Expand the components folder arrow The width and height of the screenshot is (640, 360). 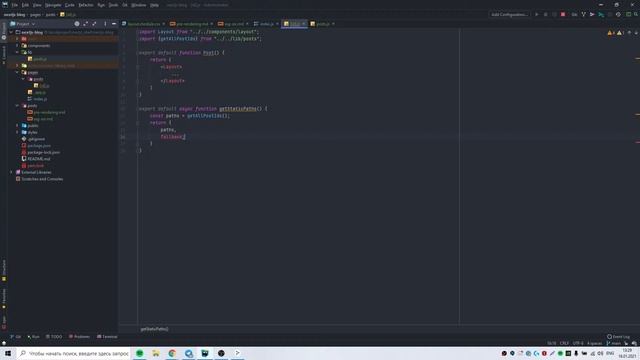click(17, 45)
